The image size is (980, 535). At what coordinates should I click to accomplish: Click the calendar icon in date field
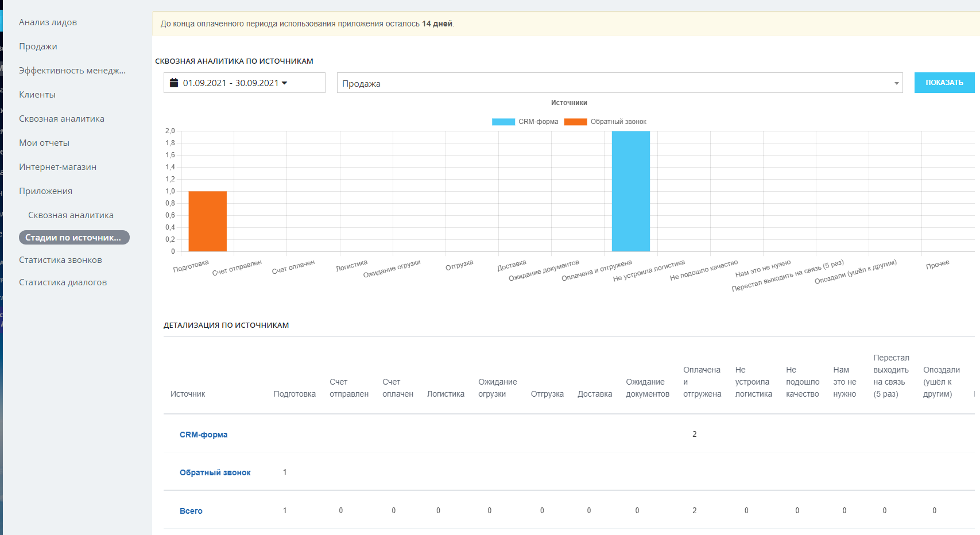point(174,83)
